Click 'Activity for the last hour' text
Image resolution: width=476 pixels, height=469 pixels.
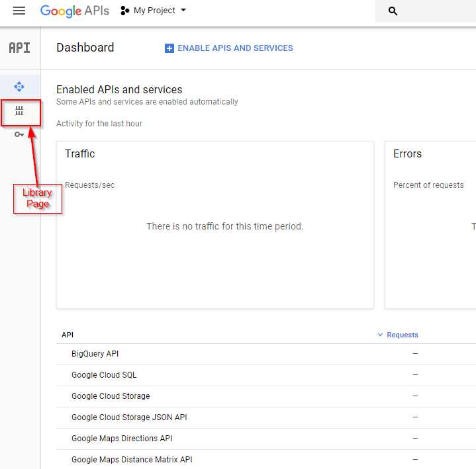coord(99,124)
